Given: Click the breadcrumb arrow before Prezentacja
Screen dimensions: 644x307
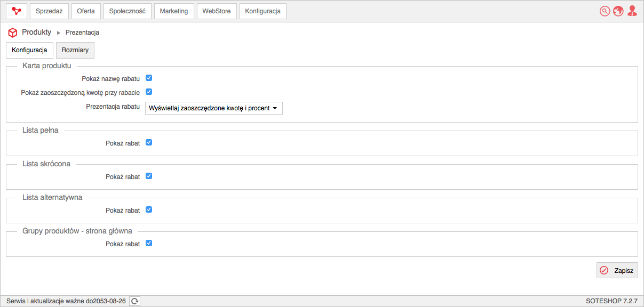Looking at the screenshot, I should point(59,33).
